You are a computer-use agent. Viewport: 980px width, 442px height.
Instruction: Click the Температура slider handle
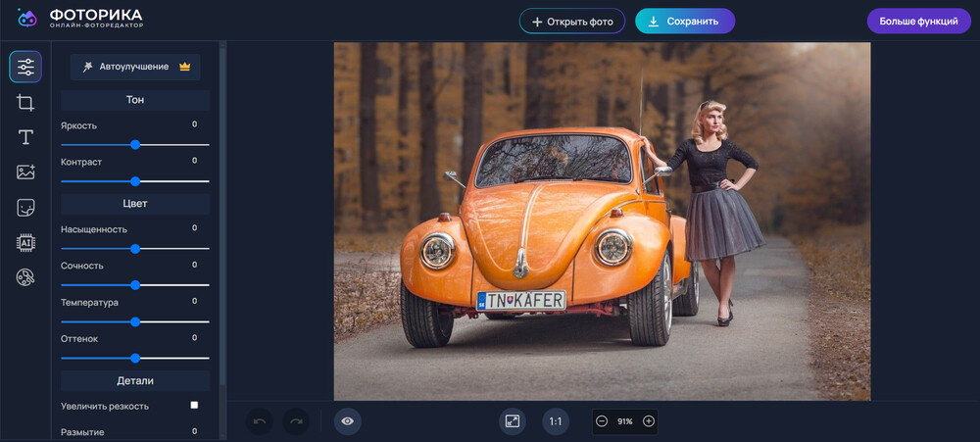pyautogui.click(x=135, y=322)
